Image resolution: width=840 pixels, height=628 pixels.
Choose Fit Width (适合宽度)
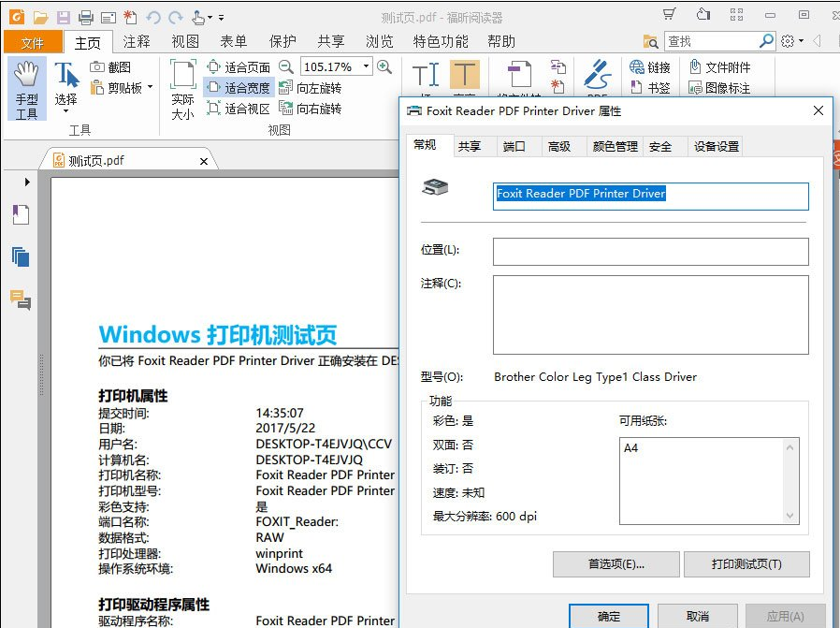click(x=239, y=87)
